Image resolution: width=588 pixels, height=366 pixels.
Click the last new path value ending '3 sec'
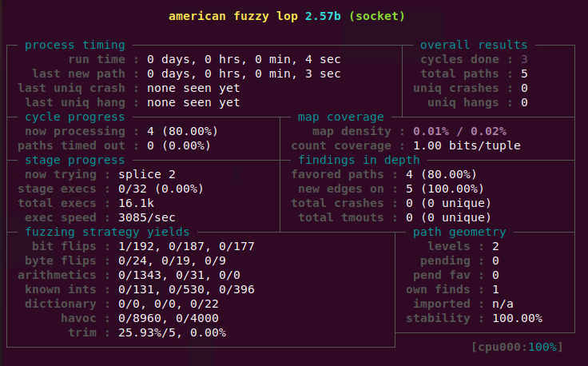click(x=244, y=74)
